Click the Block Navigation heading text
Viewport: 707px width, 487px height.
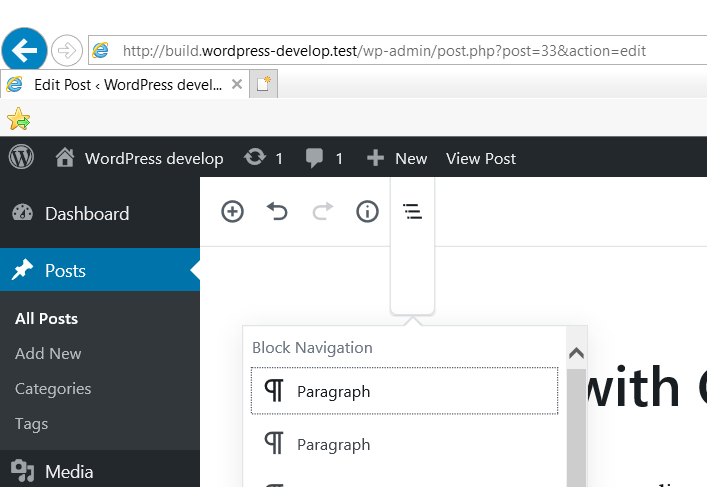click(312, 348)
